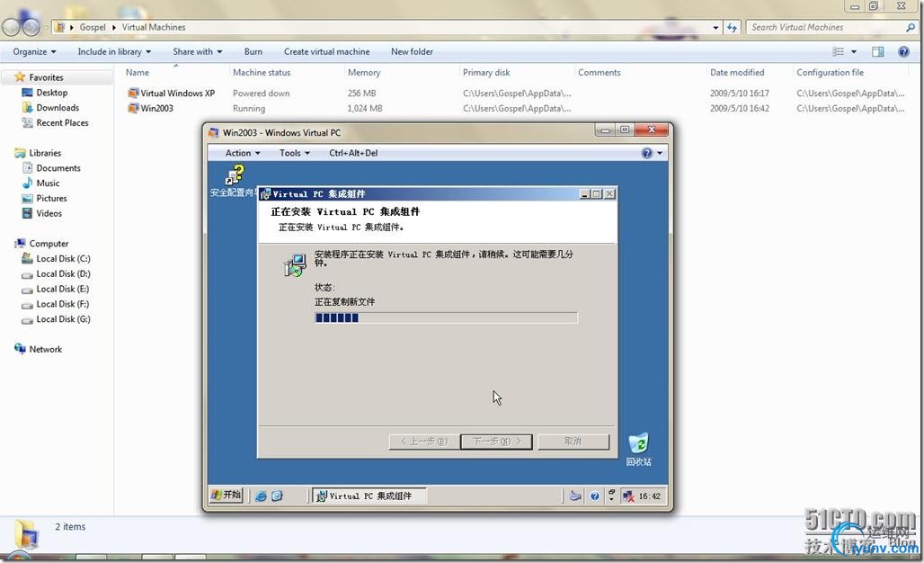Sort by Name column header
Viewport: 924px width, 563px height.
coord(138,73)
